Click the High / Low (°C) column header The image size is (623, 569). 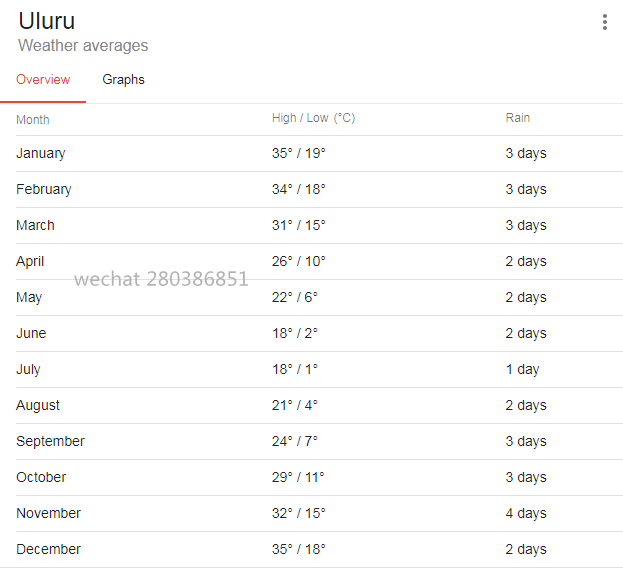(x=313, y=118)
